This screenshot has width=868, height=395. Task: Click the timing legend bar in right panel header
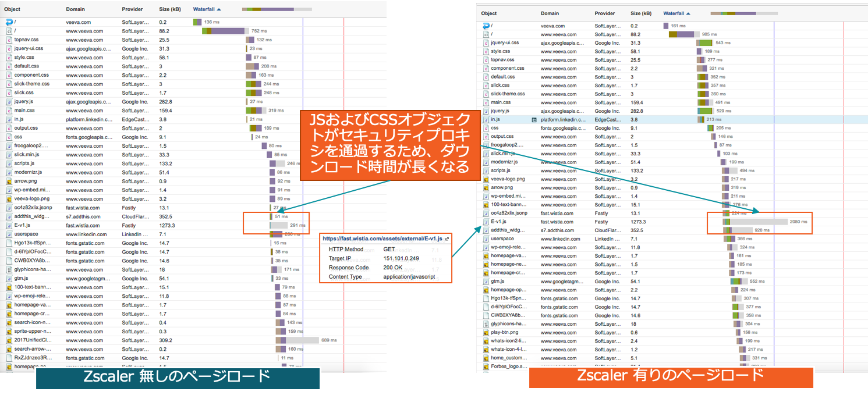tap(744, 13)
